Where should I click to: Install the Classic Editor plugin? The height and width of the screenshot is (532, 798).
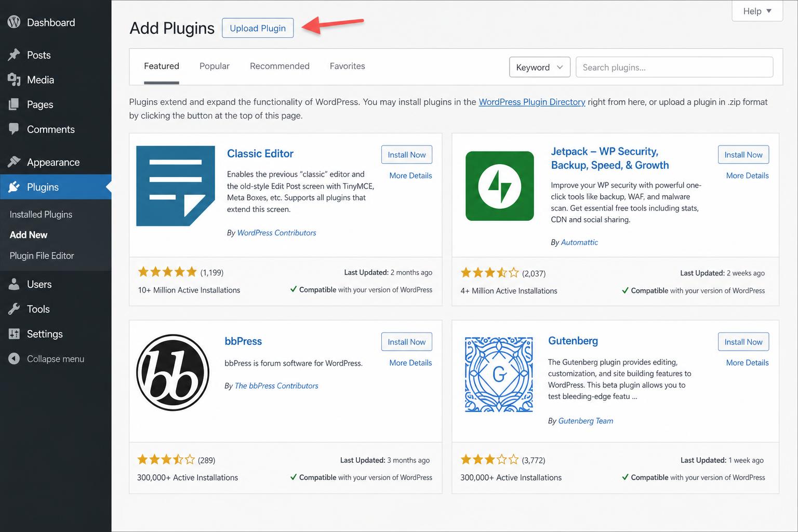click(407, 155)
